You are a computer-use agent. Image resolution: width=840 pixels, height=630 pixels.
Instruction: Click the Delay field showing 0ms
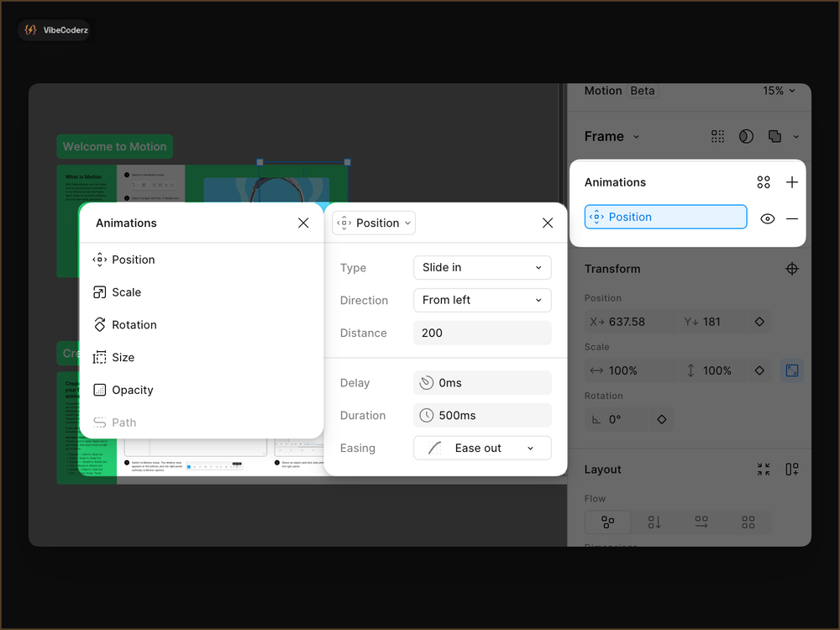(482, 382)
